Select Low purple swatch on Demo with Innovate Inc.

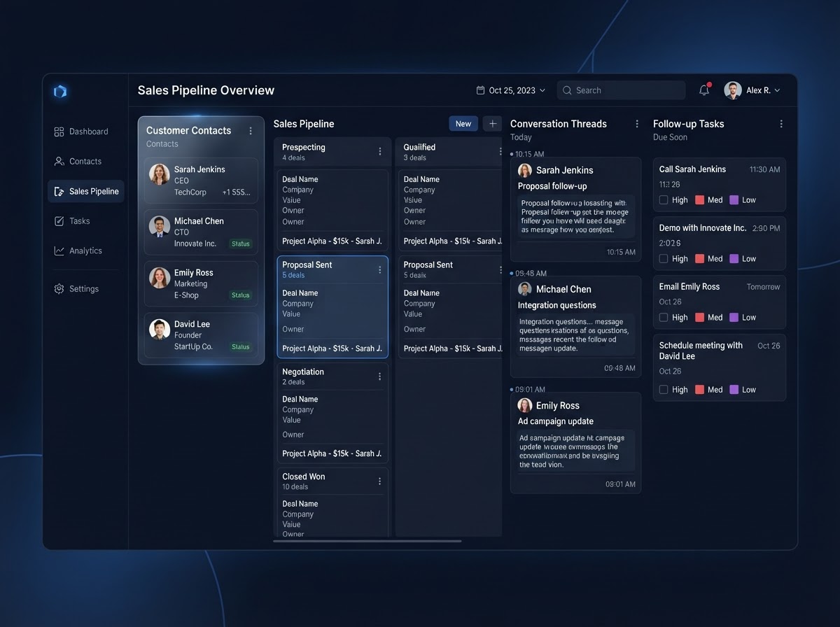[x=734, y=259]
